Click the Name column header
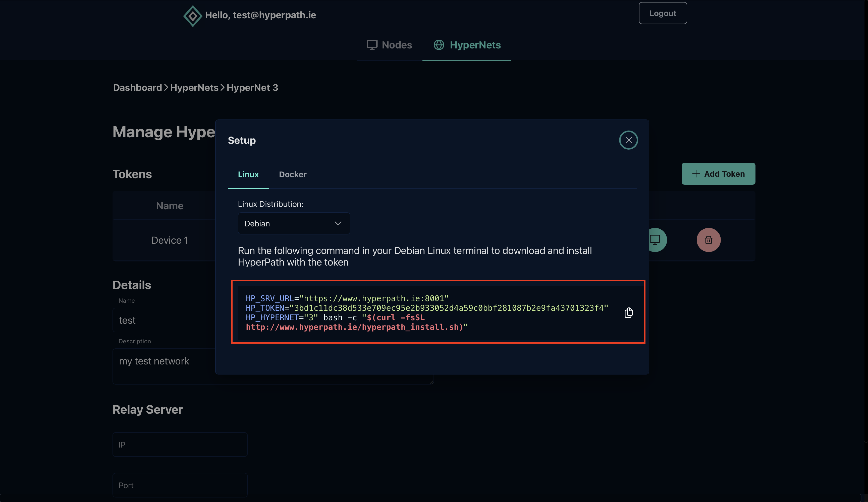 point(170,206)
